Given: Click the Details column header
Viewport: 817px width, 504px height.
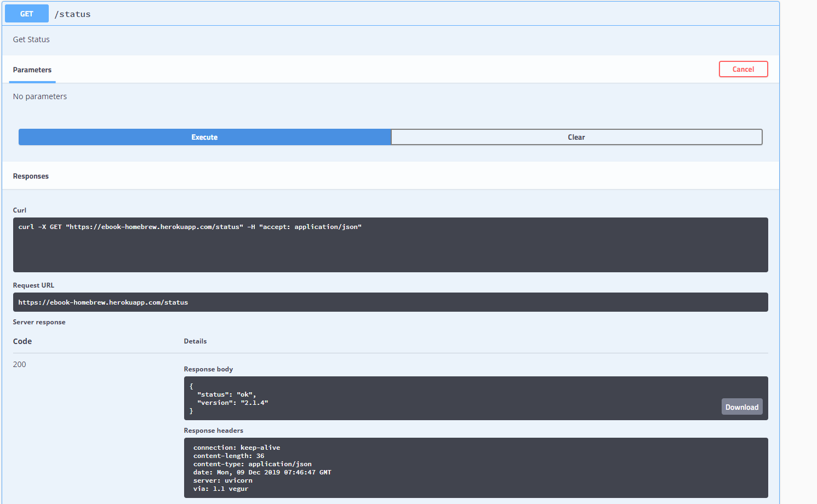Looking at the screenshot, I should pyautogui.click(x=195, y=341).
